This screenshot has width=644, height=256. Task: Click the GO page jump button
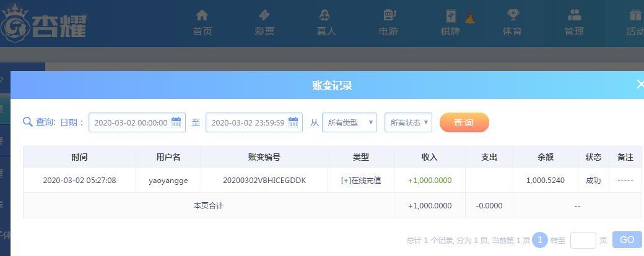627,239
